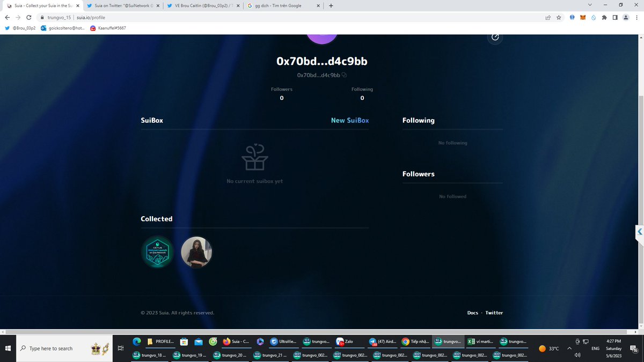The image size is (644, 362).
Task: Toggle the browser side panel
Action: tap(616, 17)
